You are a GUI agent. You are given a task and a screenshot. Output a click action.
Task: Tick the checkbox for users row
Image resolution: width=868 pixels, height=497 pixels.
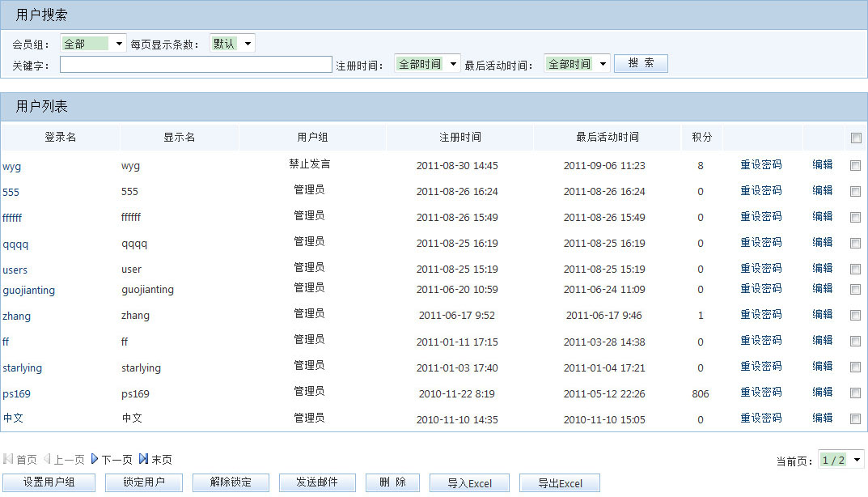(855, 270)
